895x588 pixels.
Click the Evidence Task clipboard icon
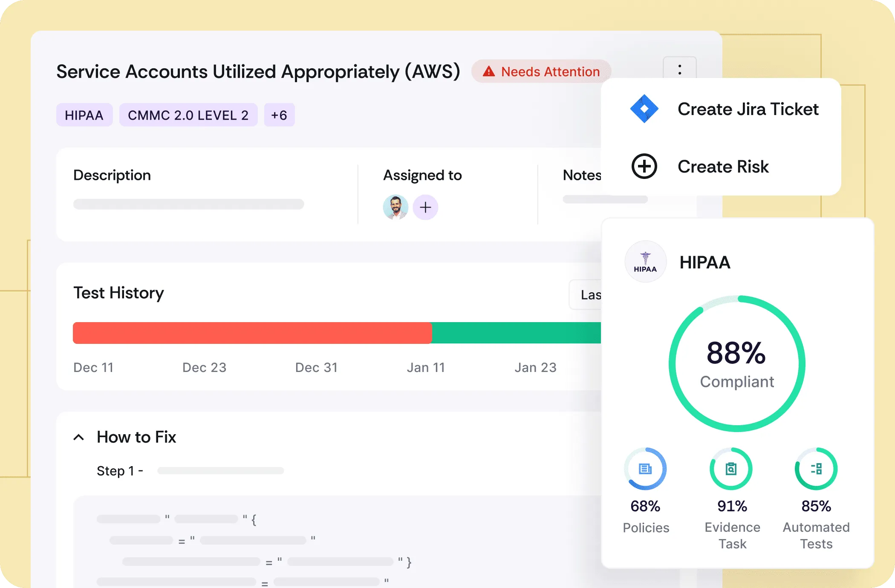(731, 469)
